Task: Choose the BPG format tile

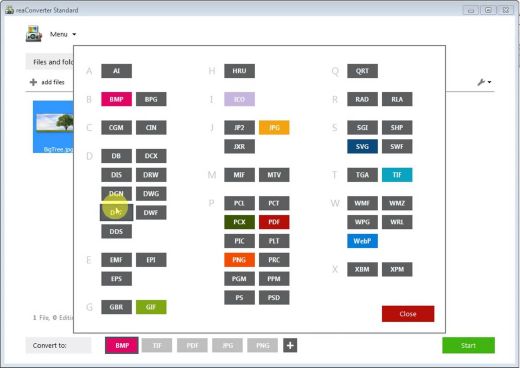Action: click(151, 99)
